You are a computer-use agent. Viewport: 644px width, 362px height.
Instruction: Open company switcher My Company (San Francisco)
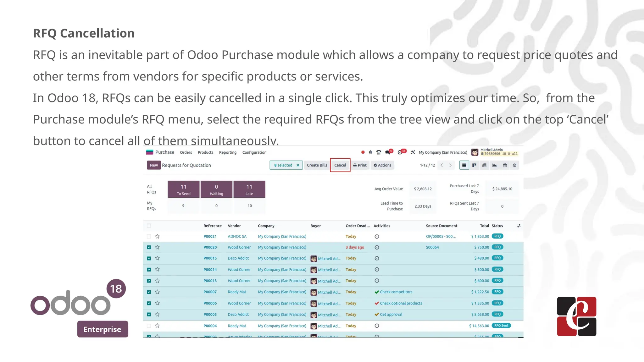[443, 152]
